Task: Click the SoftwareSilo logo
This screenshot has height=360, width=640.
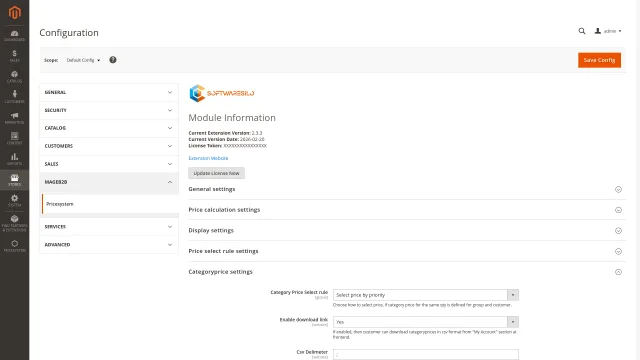Action: point(222,93)
